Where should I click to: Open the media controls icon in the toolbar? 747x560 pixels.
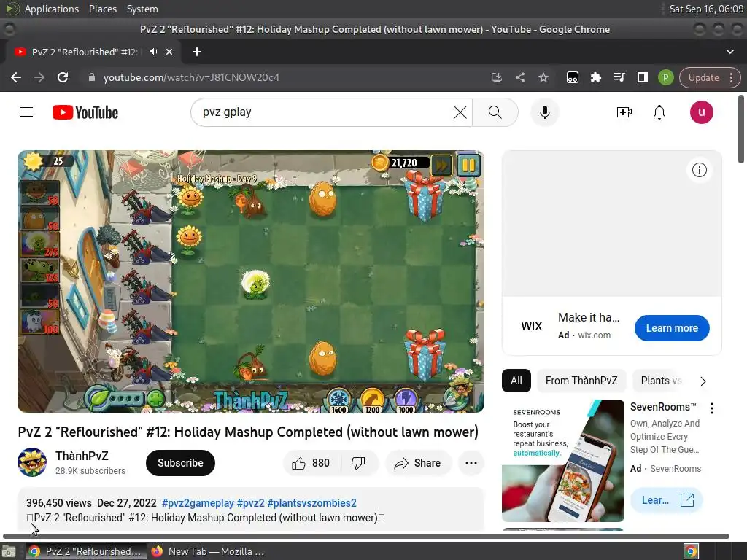click(x=619, y=77)
